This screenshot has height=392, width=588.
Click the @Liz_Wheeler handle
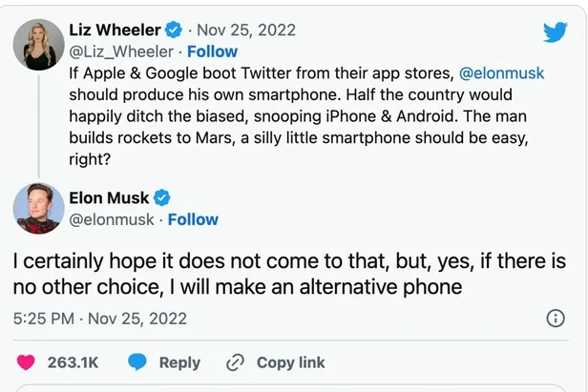pos(119,52)
